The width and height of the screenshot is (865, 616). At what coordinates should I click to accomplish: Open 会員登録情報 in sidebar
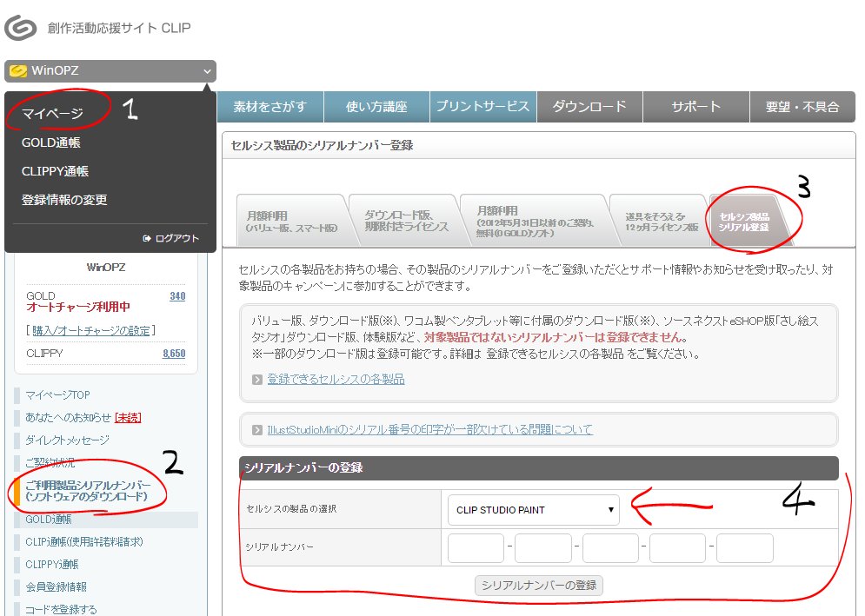pyautogui.click(x=57, y=587)
